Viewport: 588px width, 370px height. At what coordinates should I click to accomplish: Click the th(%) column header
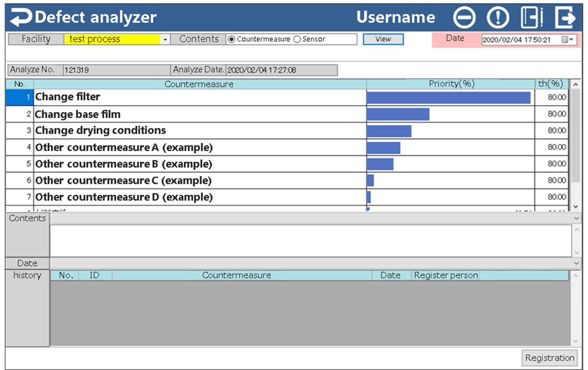[x=552, y=84]
